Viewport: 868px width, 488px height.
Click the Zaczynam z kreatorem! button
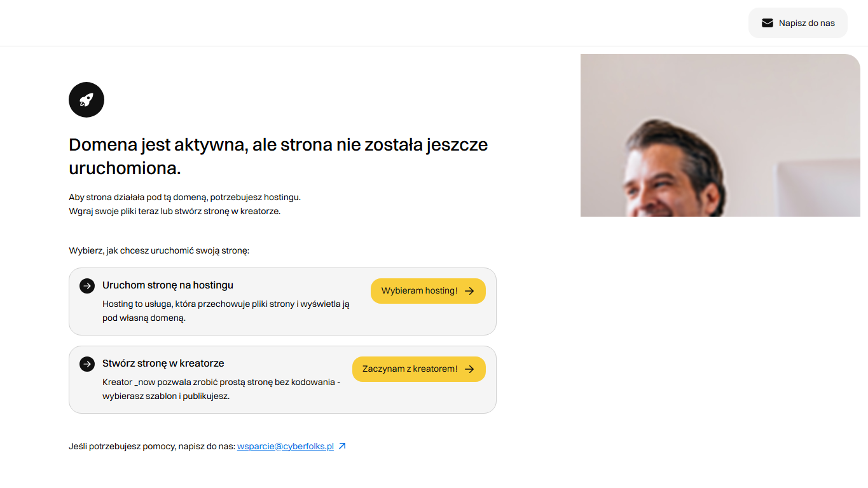[x=419, y=369]
